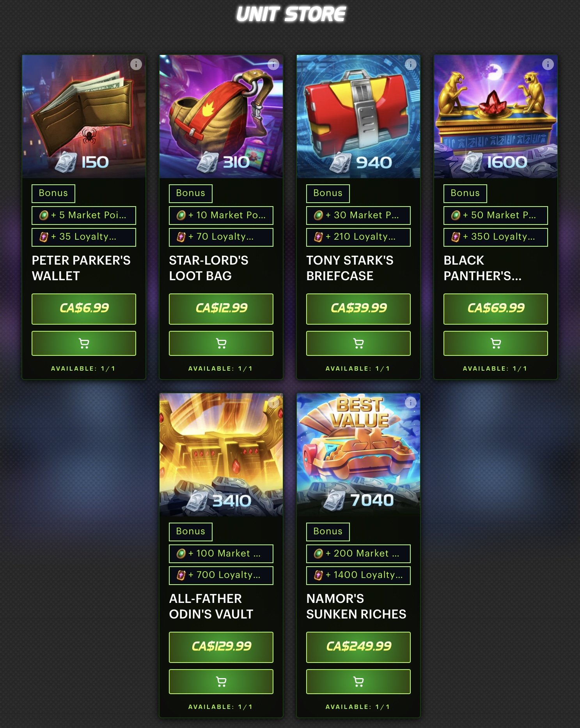Add Star-Lord's Loot Bag to cart
The width and height of the screenshot is (580, 728).
tap(221, 343)
